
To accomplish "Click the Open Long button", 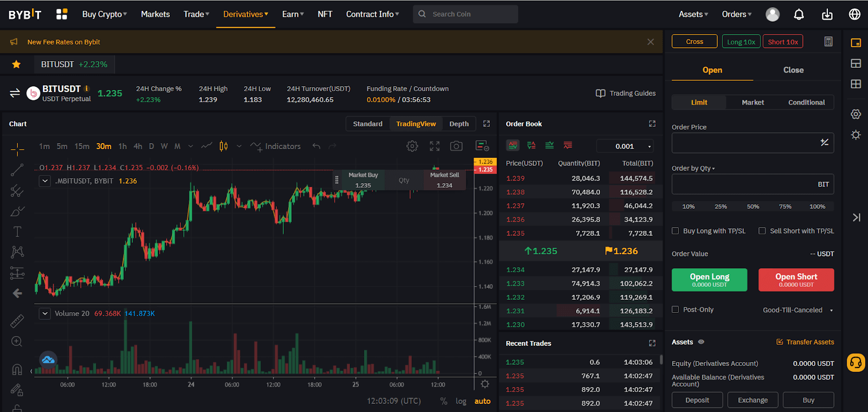I will pyautogui.click(x=710, y=280).
